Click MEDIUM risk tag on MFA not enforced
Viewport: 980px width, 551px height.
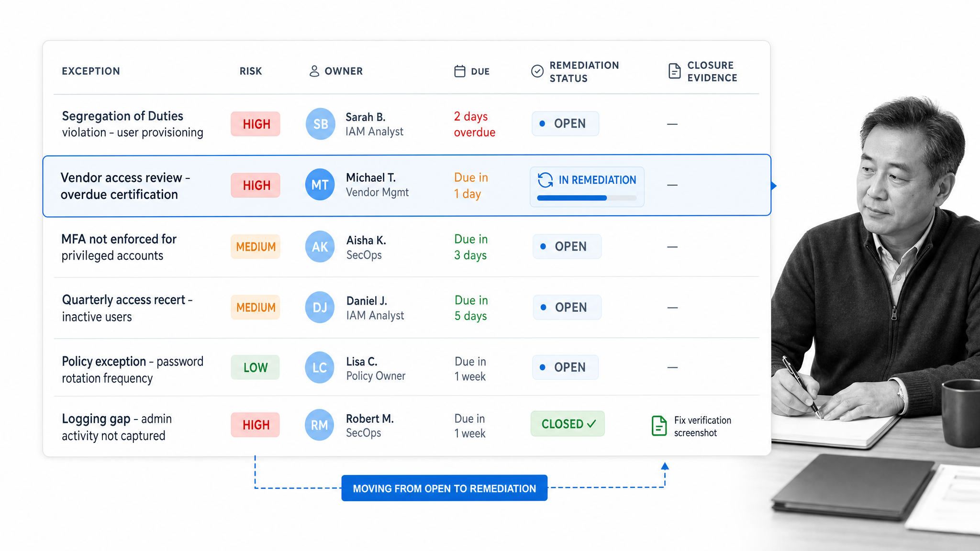pyautogui.click(x=256, y=246)
